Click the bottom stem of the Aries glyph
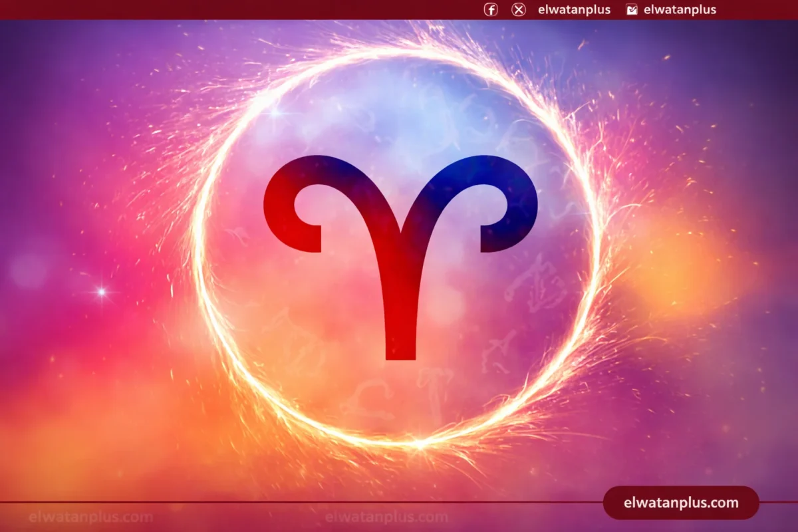The image size is (798, 532). pos(400,332)
